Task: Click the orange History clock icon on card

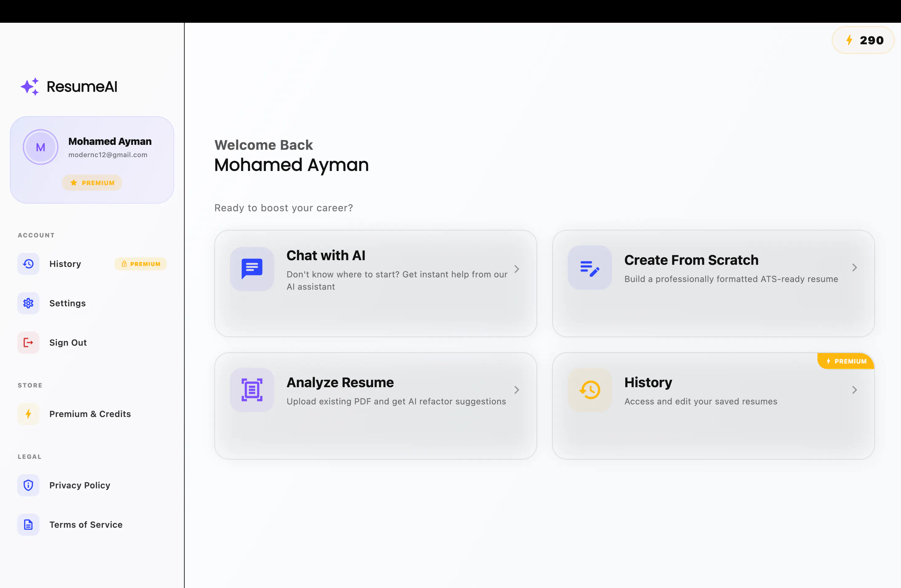Action: pyautogui.click(x=590, y=390)
